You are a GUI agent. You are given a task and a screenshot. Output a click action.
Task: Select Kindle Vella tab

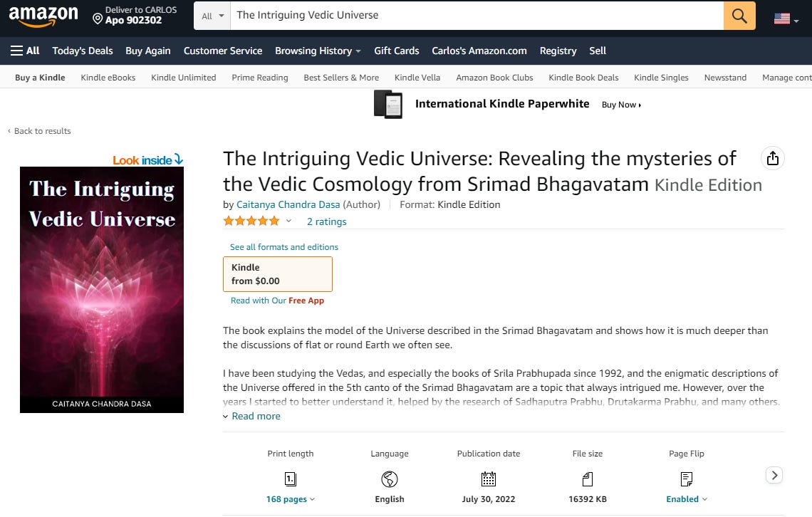[x=417, y=78]
